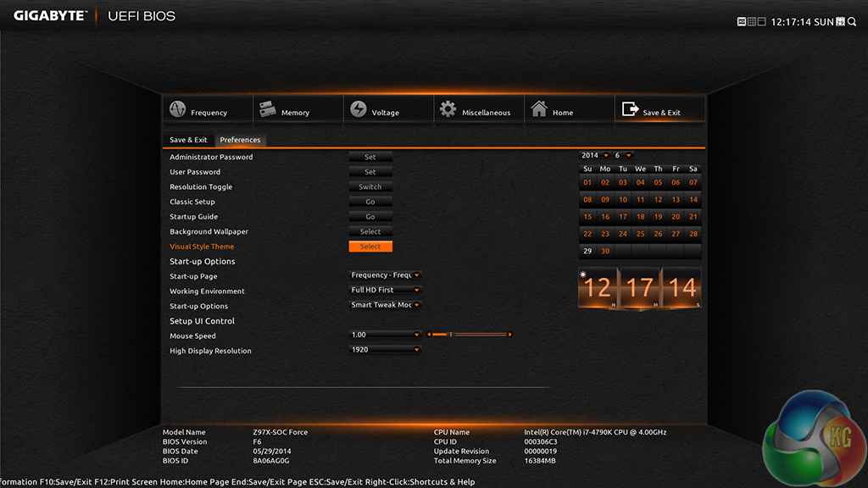The width and height of the screenshot is (868, 488).
Task: Select date 15 in the calendar
Action: 587,217
